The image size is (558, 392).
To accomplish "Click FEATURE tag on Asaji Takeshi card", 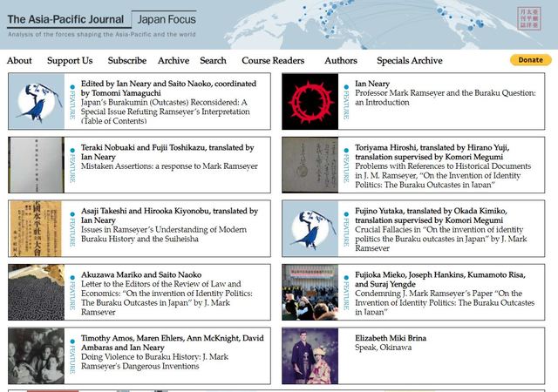I will click(x=72, y=229).
